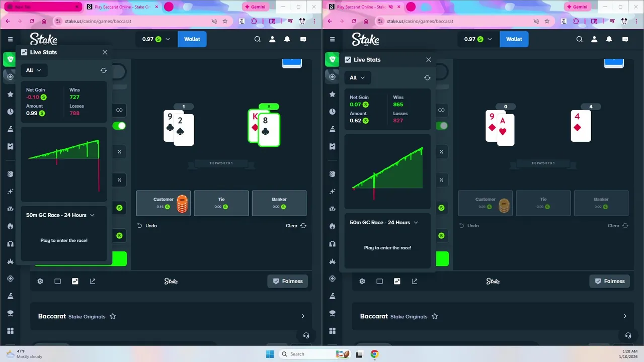Click live stats chart icon in right window
Viewport: 644px width, 362px height.
[x=397, y=282]
